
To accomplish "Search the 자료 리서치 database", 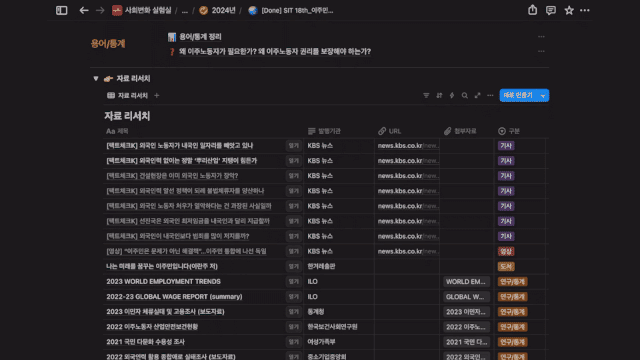I will (464, 95).
